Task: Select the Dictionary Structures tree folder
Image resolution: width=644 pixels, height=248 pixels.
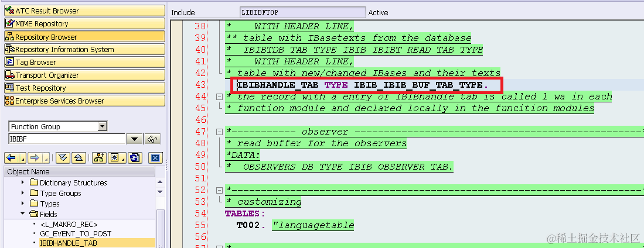Action: coord(73,183)
